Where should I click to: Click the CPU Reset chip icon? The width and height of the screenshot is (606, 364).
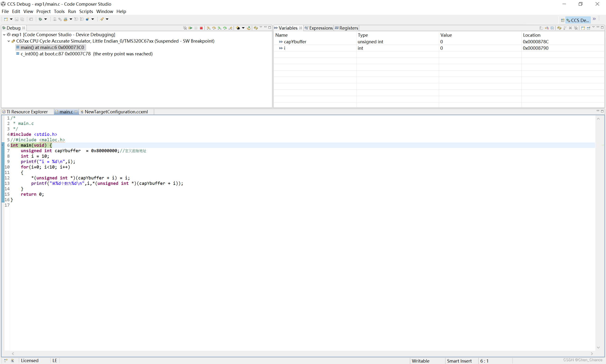pyautogui.click(x=238, y=28)
